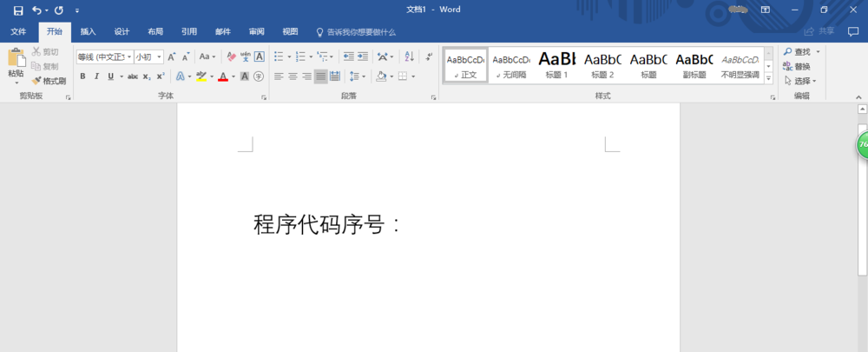Click the Character Border icon
Viewport: 868px width, 352px height.
[259, 56]
